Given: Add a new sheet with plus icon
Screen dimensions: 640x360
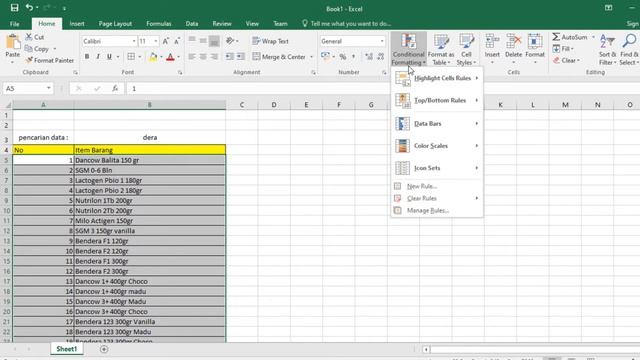Looking at the screenshot, I should tap(104, 349).
